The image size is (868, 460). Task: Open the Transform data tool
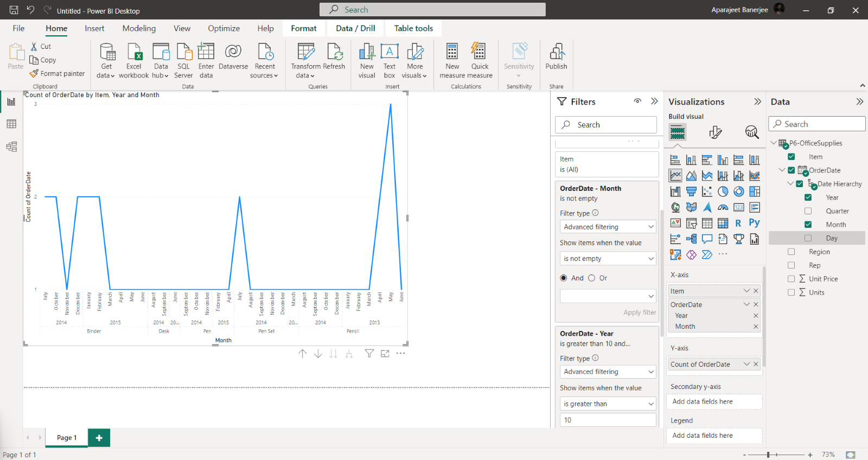pyautogui.click(x=305, y=60)
